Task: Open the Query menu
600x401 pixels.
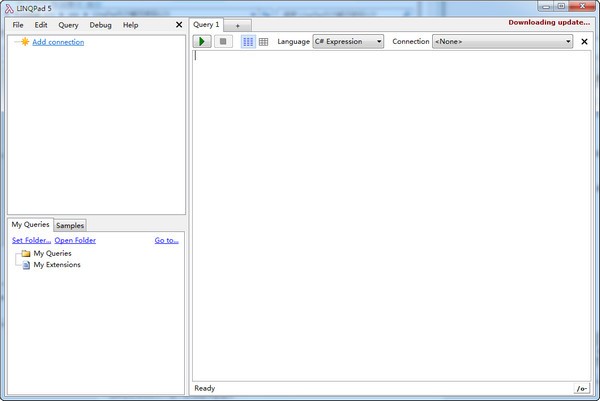Action: coord(68,24)
